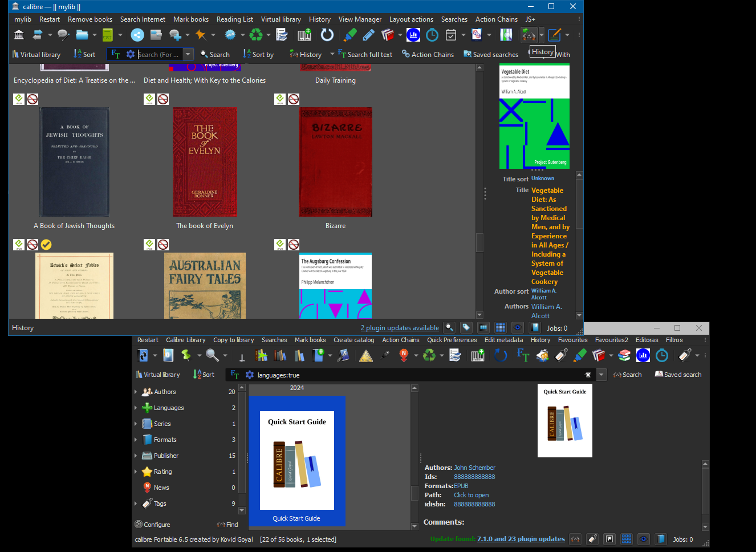Click gear icon in mylib search box
The height and width of the screenshot is (552, 756).
coord(131,54)
